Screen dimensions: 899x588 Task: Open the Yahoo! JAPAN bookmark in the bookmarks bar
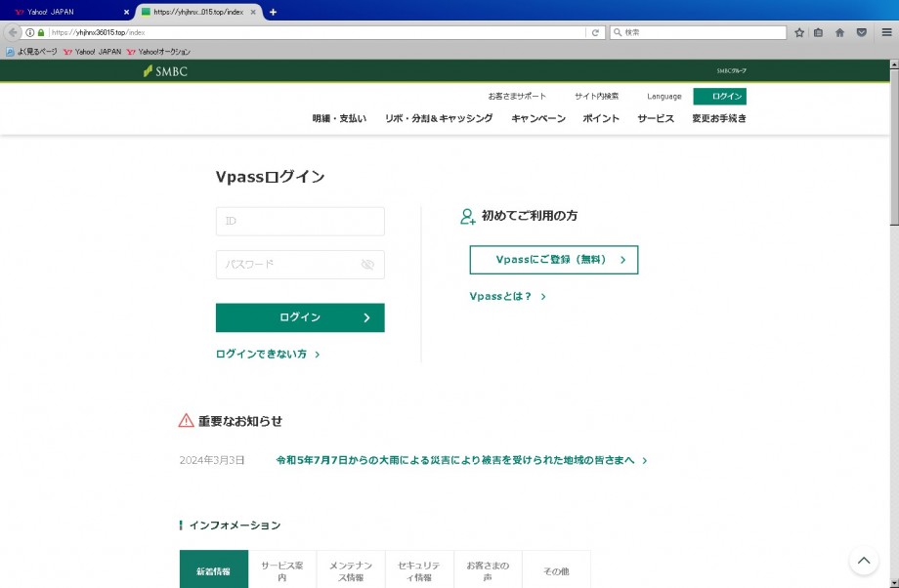[92, 52]
